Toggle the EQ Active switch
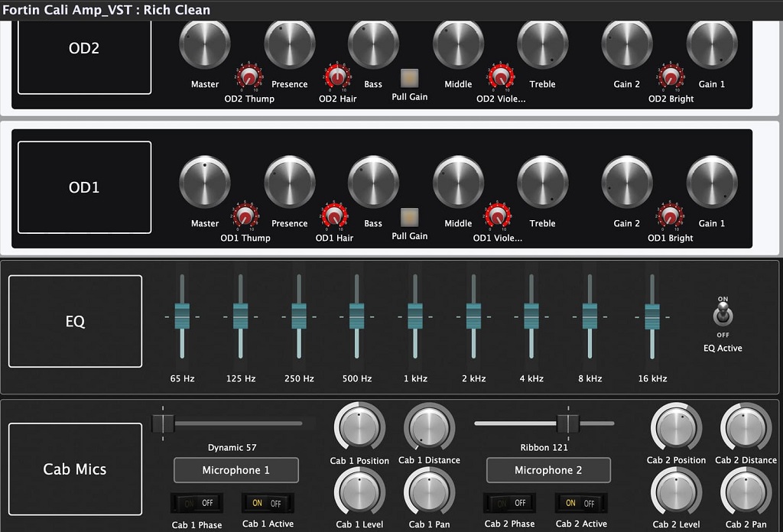 (723, 316)
